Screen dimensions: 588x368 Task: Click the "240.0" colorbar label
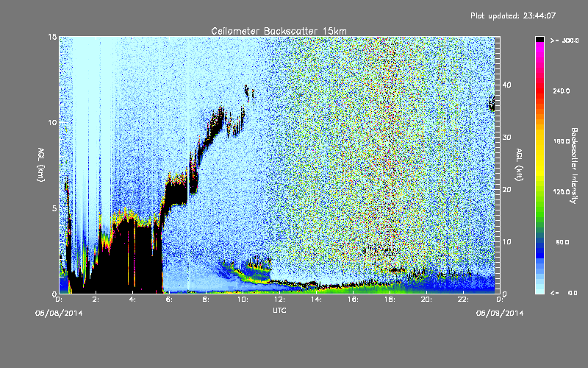562,91
